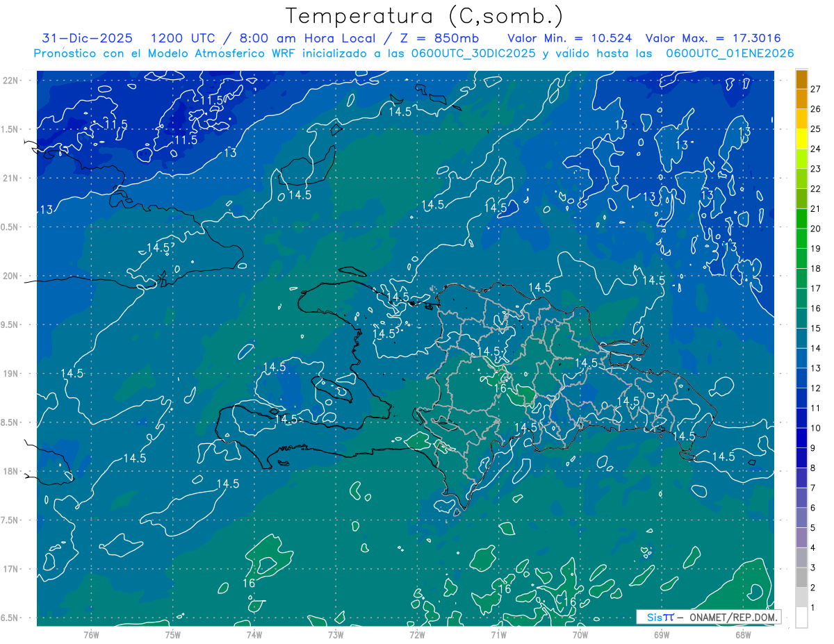Click the '21N' latitude axis label

coord(10,179)
